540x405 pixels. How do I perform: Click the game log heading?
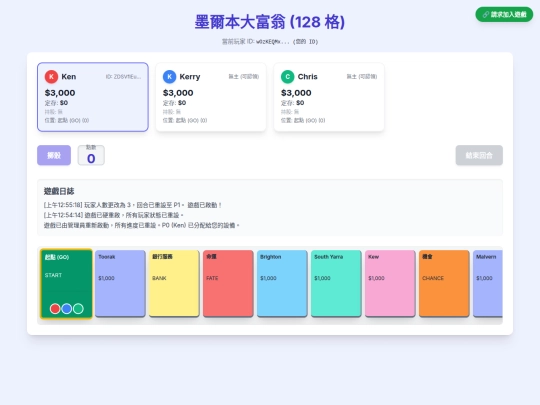(59, 191)
